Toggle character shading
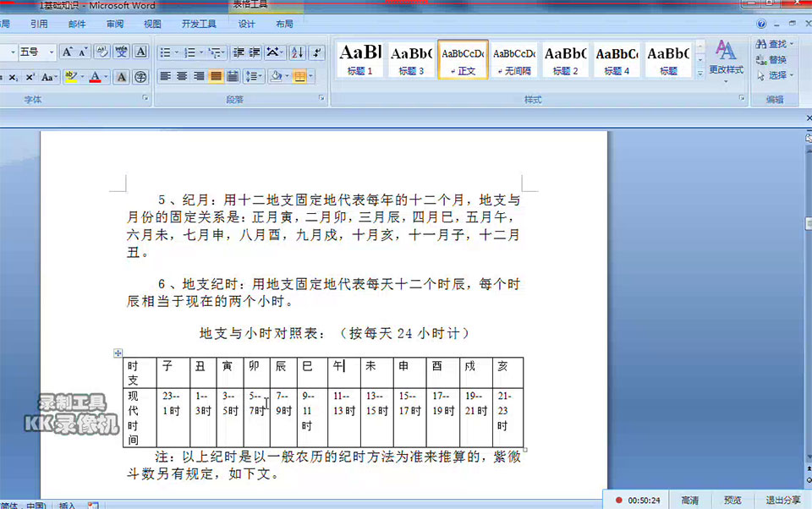 [x=121, y=77]
